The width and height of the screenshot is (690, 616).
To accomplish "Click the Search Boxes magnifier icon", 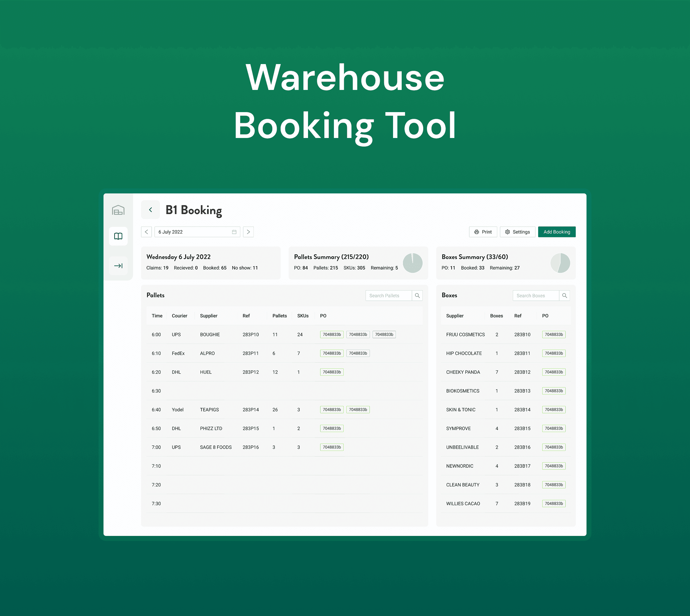I will coord(564,295).
